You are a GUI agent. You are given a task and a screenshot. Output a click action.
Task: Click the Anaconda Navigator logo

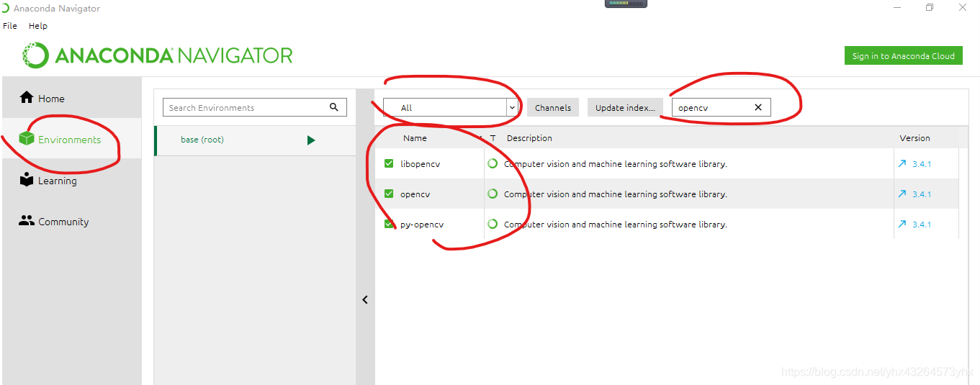[158, 55]
